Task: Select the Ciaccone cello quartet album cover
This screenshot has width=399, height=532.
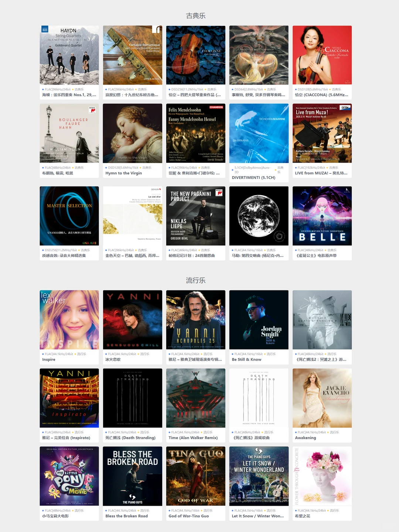Action: tap(196, 55)
